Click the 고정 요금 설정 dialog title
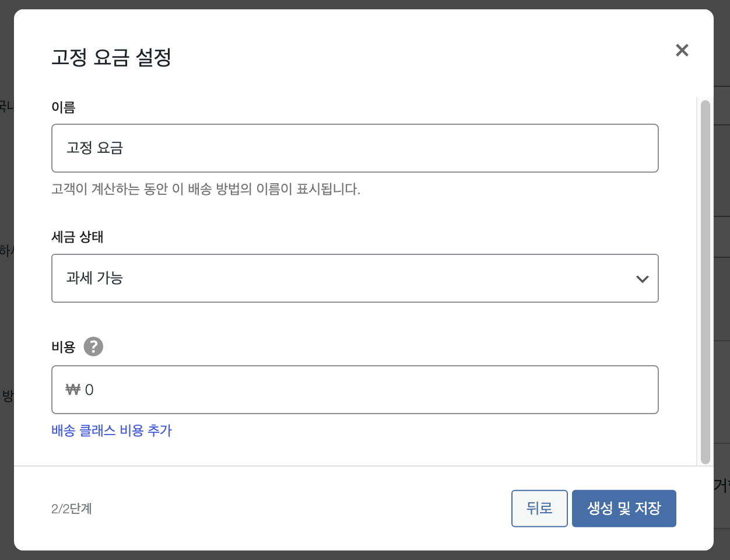730x560 pixels. (111, 57)
